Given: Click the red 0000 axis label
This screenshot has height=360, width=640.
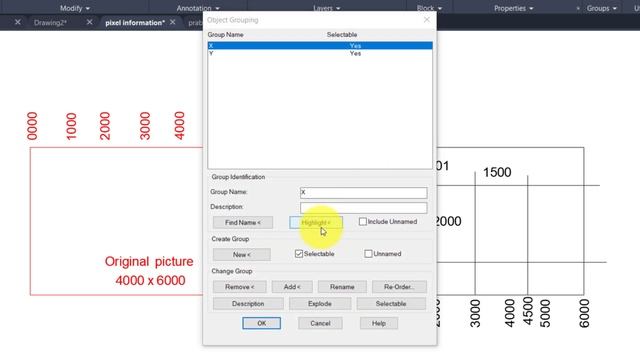Looking at the screenshot, I should tap(32, 126).
